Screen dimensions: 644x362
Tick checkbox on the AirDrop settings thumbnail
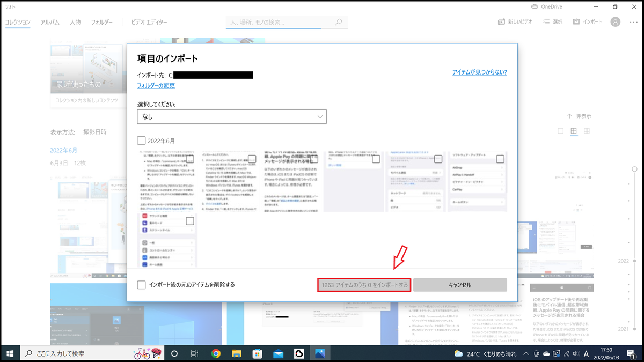(x=500, y=159)
